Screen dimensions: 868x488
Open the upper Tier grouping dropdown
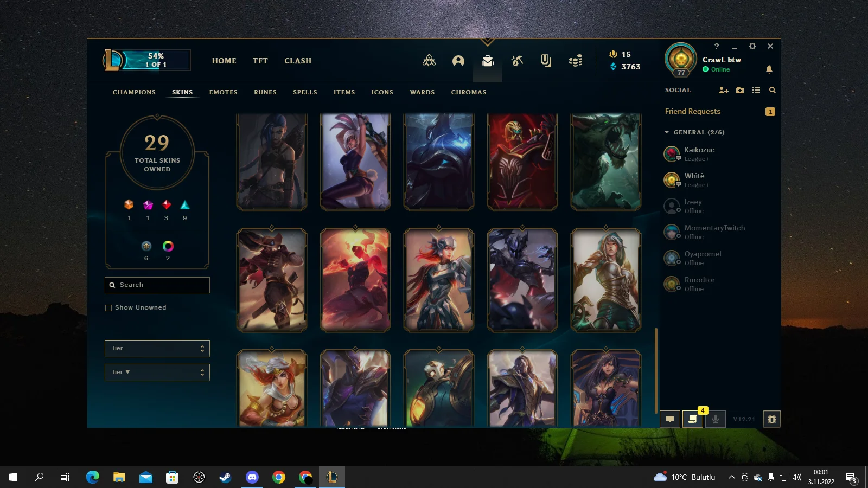[x=157, y=349]
